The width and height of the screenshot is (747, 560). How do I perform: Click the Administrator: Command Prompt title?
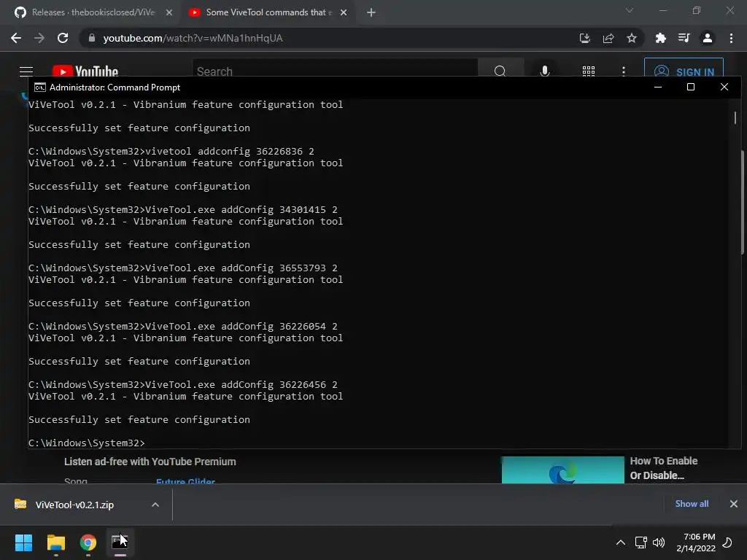[115, 87]
